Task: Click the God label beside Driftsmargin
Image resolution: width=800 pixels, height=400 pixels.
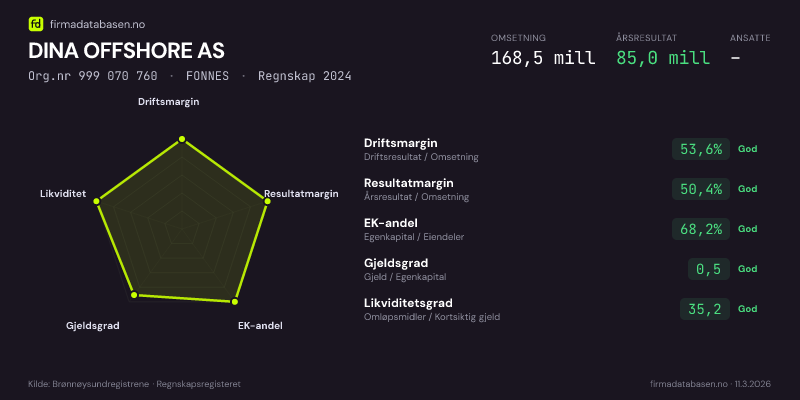Action: (x=748, y=149)
